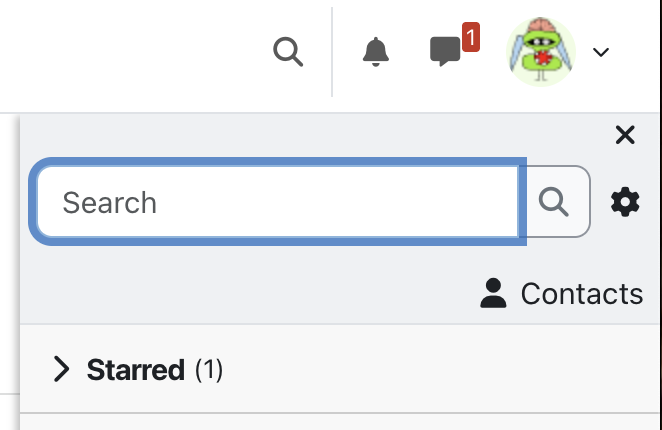This screenshot has width=662, height=430.
Task: Expand the Starred section chevron
Action: (x=62, y=369)
